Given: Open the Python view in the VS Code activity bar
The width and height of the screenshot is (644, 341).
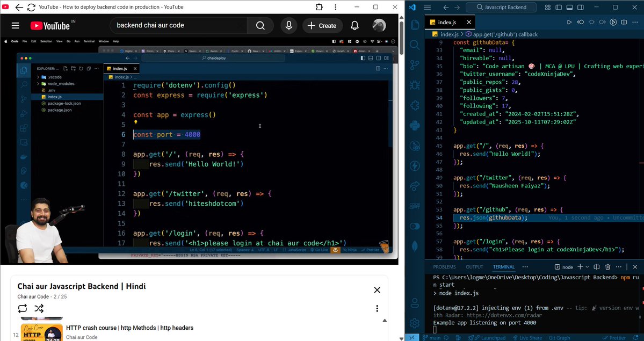Looking at the screenshot, I should (x=415, y=125).
